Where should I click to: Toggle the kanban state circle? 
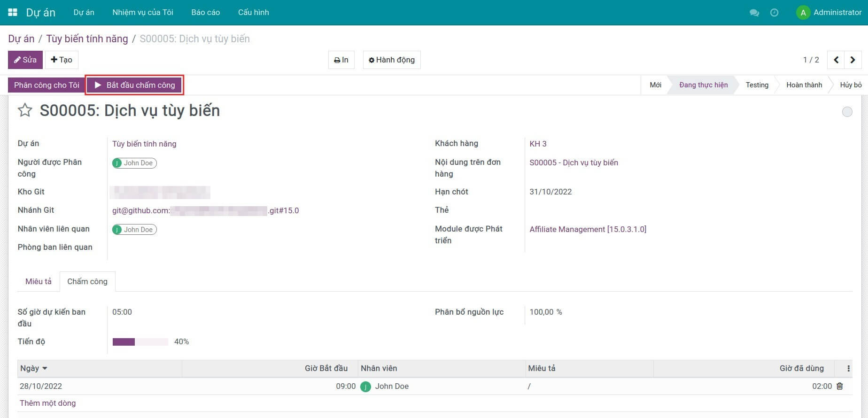coord(847,112)
